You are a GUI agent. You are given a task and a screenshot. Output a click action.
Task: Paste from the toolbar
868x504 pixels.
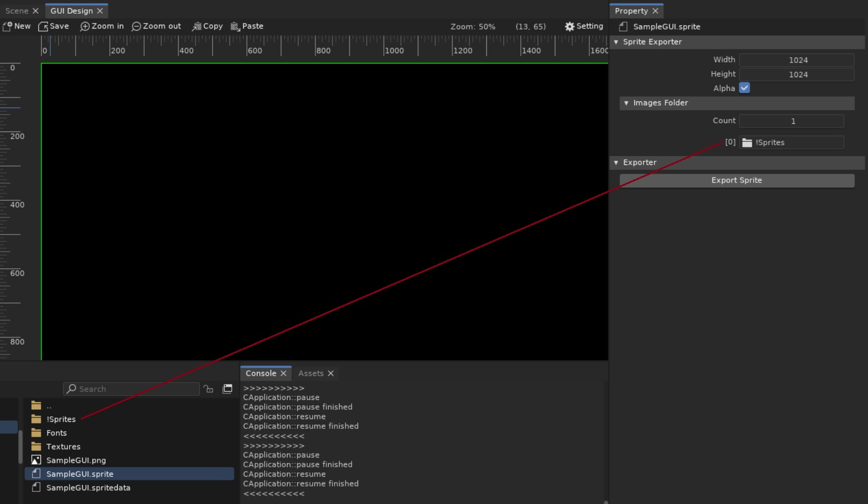tap(247, 26)
